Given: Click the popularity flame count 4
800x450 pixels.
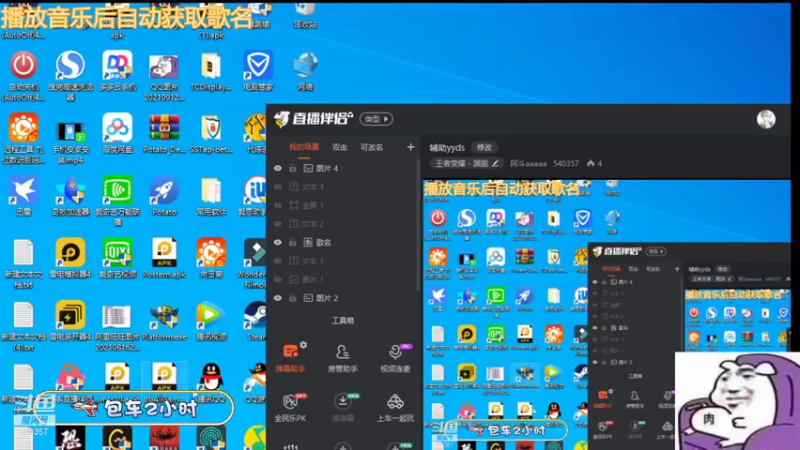Looking at the screenshot, I should [594, 163].
